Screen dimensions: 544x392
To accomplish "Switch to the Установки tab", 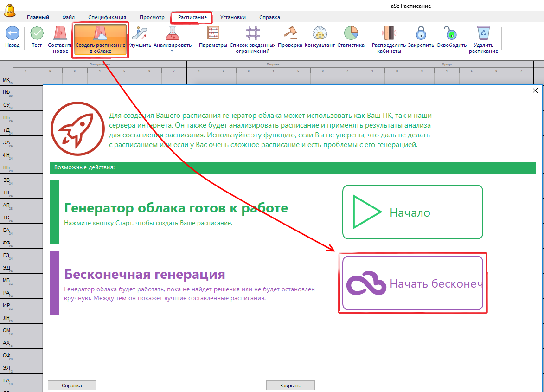I will tap(233, 17).
